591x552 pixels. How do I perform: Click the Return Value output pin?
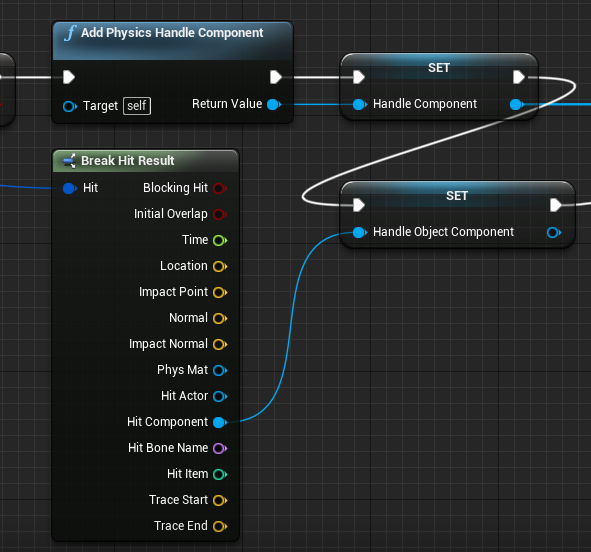pos(274,104)
